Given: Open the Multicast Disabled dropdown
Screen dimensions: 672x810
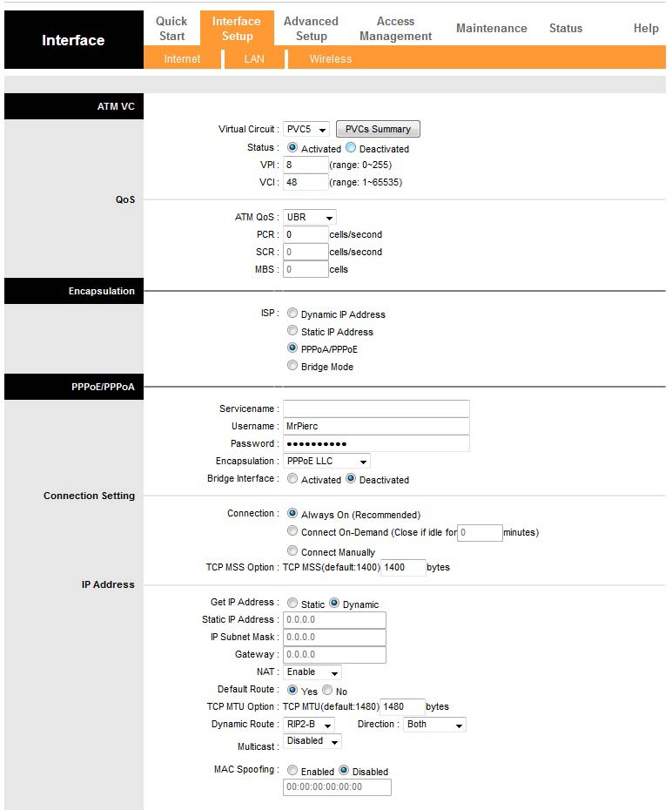Looking at the screenshot, I should click(312, 741).
